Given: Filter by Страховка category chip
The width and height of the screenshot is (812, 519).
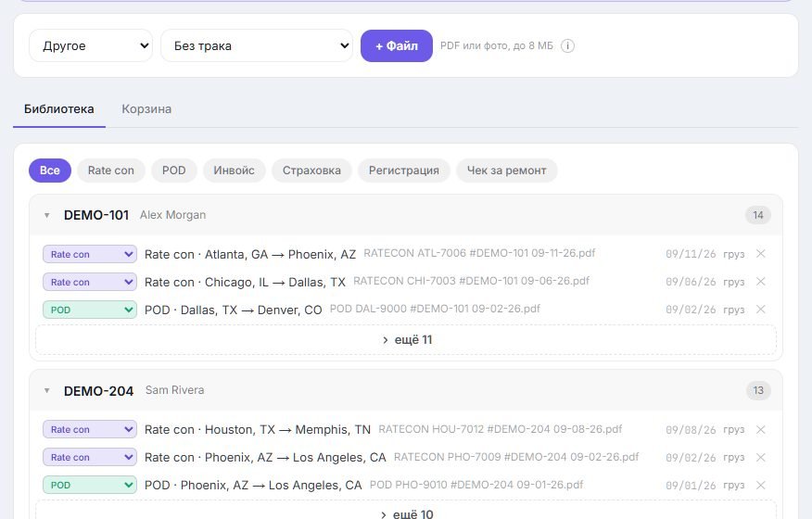Looking at the screenshot, I should tap(311, 171).
